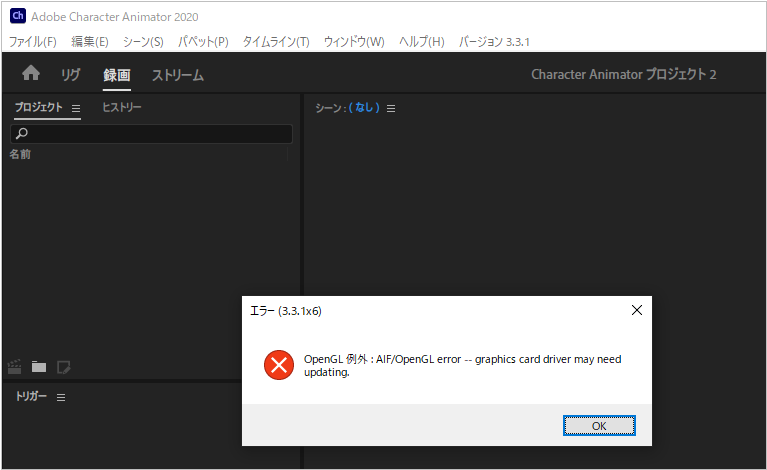Open the Trigger panel hamburger menu

(61, 397)
